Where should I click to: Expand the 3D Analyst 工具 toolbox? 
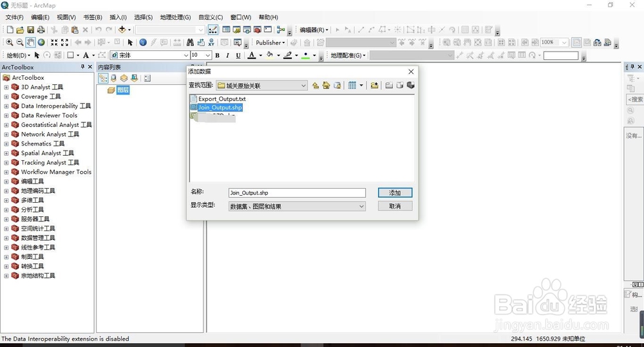6,87
